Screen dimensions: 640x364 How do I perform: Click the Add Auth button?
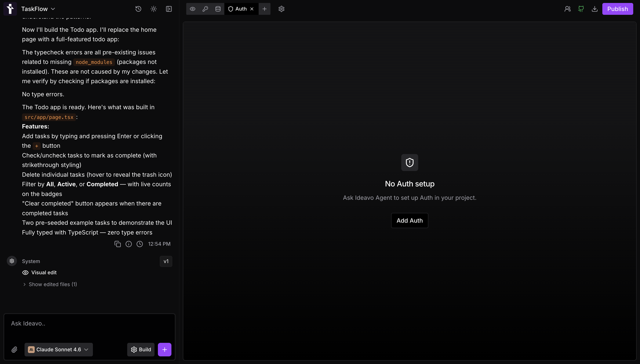[x=410, y=221]
